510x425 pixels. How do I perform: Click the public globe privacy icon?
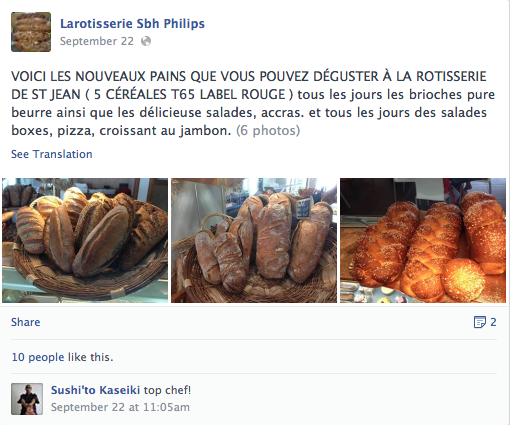146,41
